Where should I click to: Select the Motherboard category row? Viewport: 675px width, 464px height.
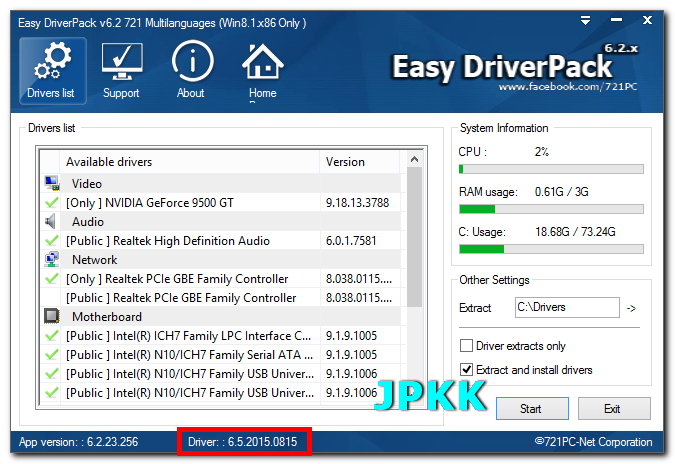click(222, 316)
